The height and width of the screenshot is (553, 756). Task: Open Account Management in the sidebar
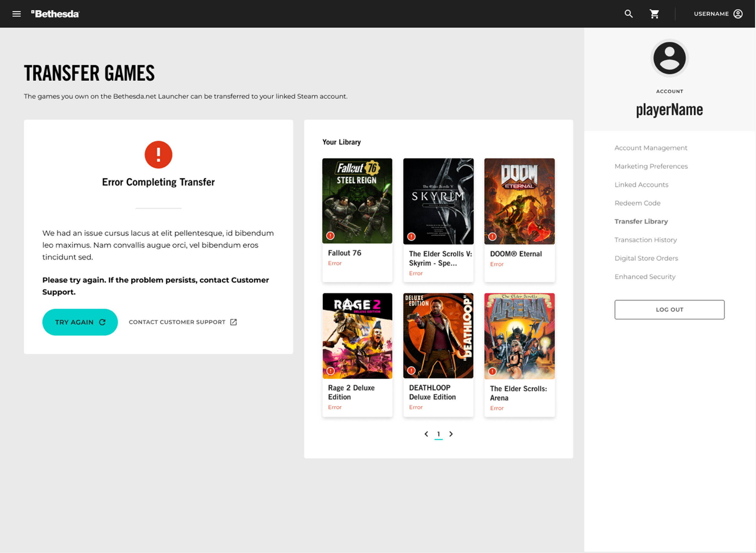[x=651, y=148]
